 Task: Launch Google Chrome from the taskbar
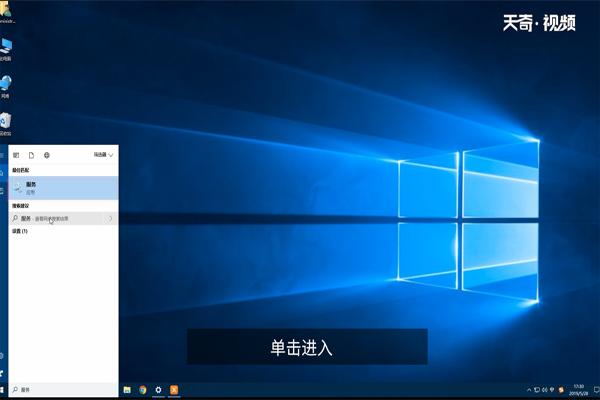pyautogui.click(x=143, y=390)
